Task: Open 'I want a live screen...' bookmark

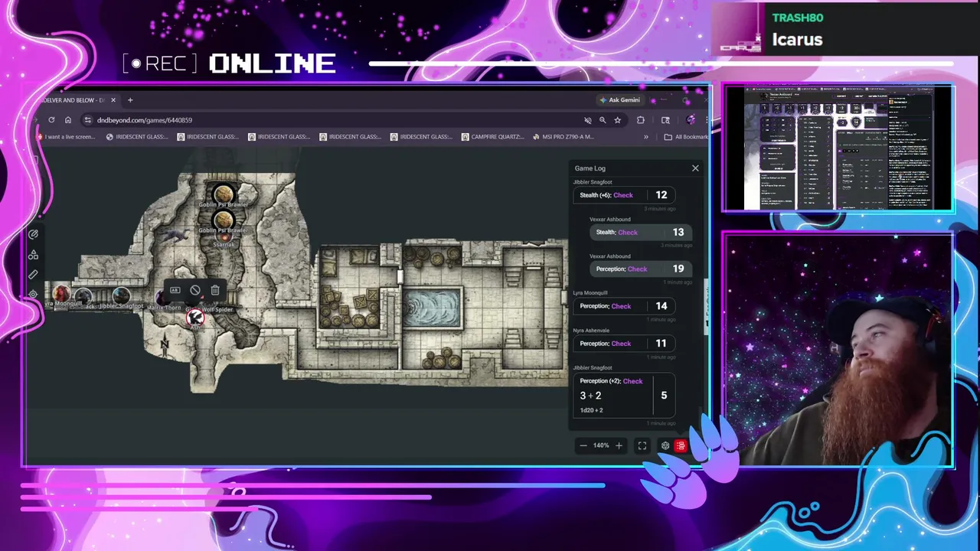Action: (67, 137)
